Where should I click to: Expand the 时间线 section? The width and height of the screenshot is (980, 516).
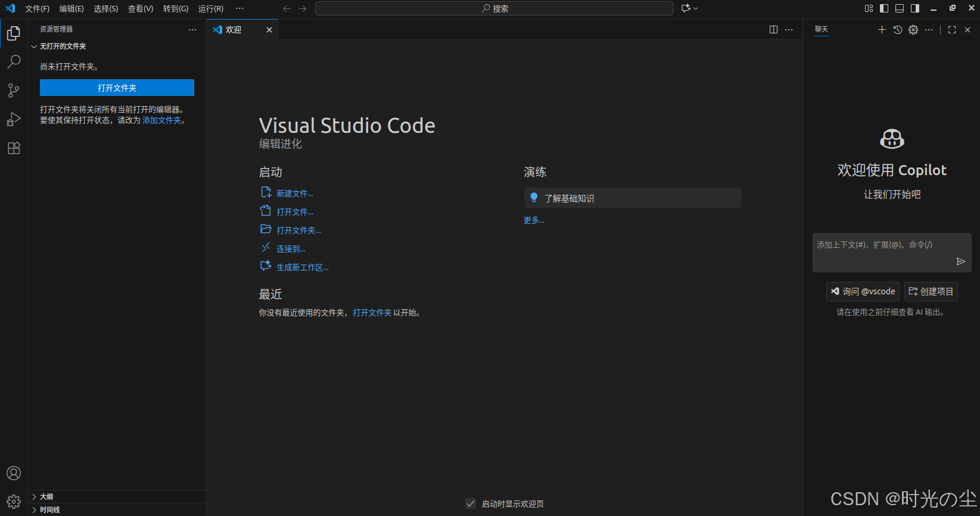click(117, 509)
